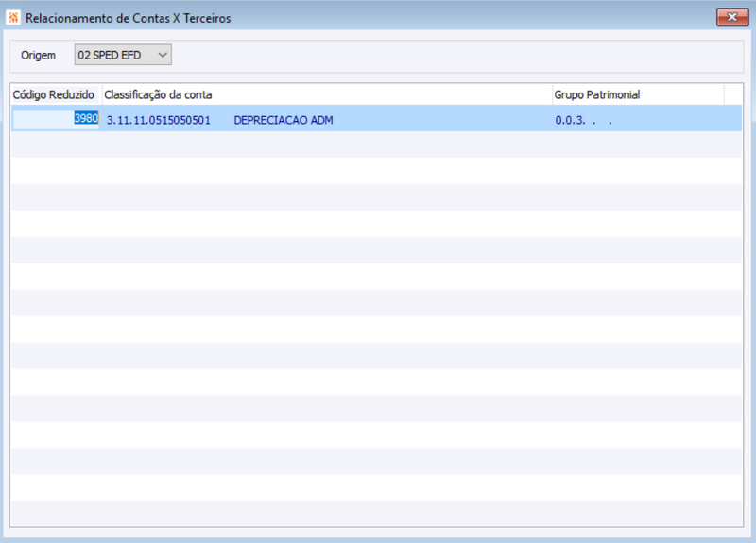The width and height of the screenshot is (756, 543).
Task: Click the Classificação da conta column header
Action: tap(327, 95)
